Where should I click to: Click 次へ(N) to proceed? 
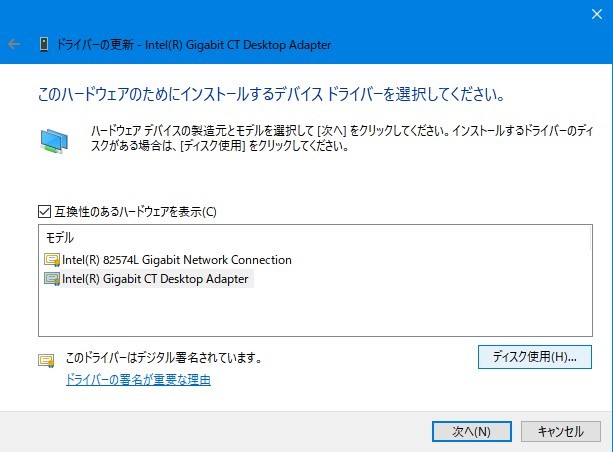[471, 431]
